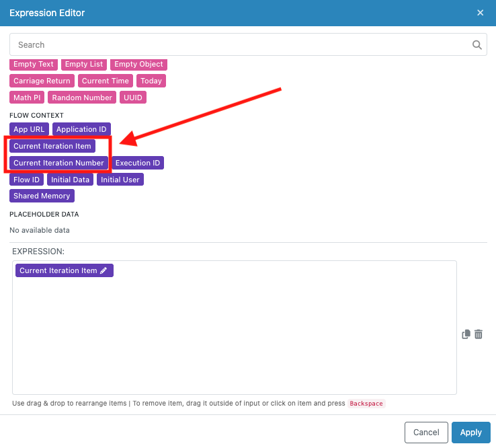Click pencil edit icon on expression item
Image resolution: width=496 pixels, height=448 pixels.
[x=104, y=270]
